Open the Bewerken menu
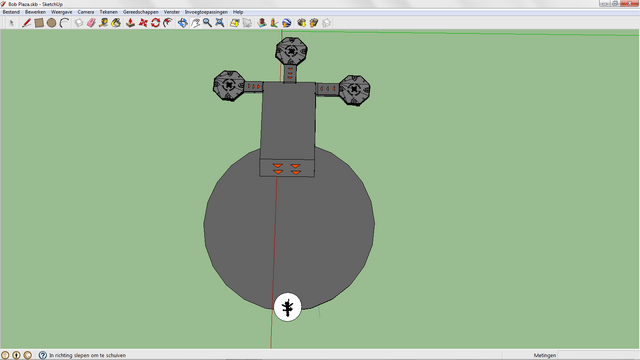The image size is (640, 360). [x=35, y=12]
